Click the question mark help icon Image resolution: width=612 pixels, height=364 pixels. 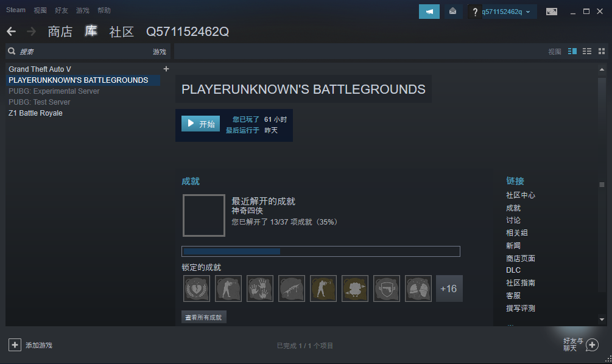tap(474, 12)
